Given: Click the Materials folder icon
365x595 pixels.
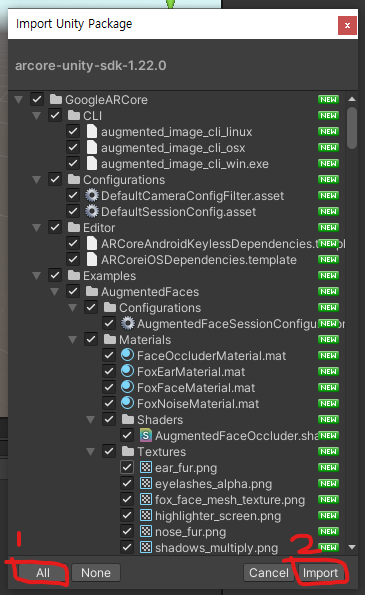Looking at the screenshot, I should point(110,339).
